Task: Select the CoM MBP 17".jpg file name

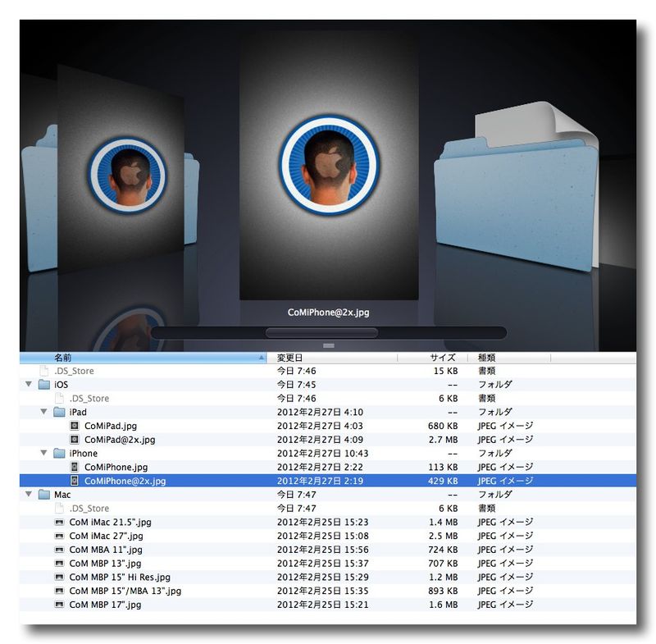Action: pyautogui.click(x=105, y=605)
